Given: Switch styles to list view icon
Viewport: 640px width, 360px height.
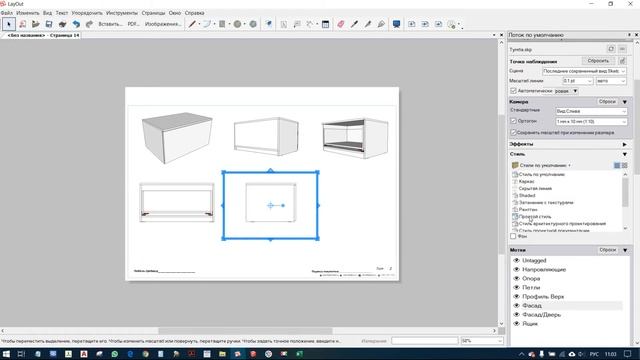Looking at the screenshot, I should click(617, 165).
